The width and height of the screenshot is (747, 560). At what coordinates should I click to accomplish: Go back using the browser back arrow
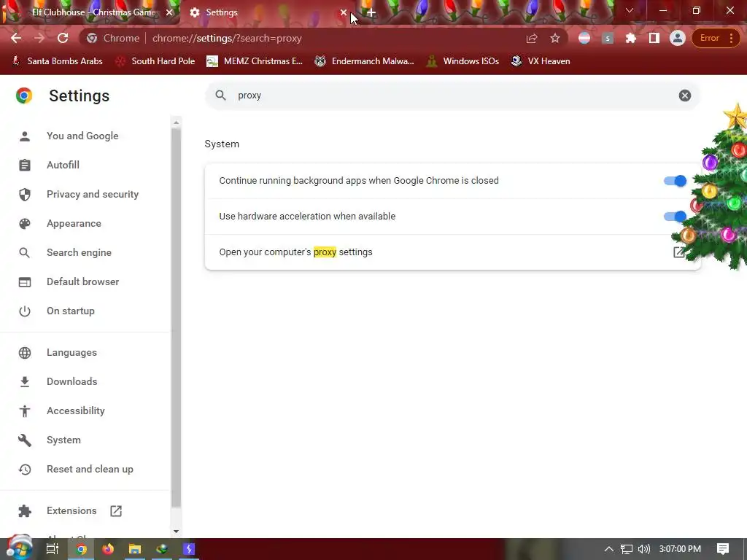pos(16,38)
